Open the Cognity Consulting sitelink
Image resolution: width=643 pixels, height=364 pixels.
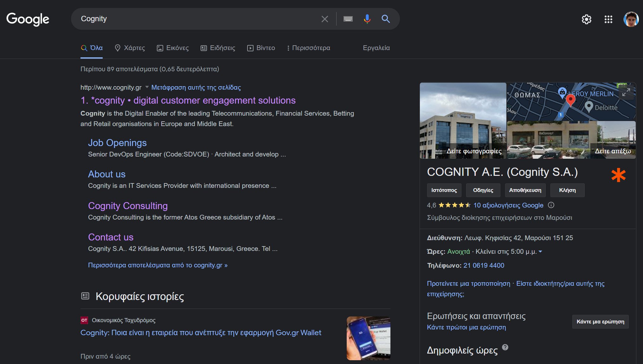tap(128, 206)
